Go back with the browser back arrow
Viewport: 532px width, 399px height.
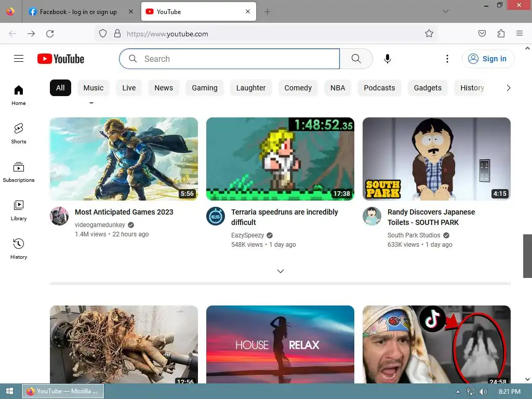click(x=12, y=34)
